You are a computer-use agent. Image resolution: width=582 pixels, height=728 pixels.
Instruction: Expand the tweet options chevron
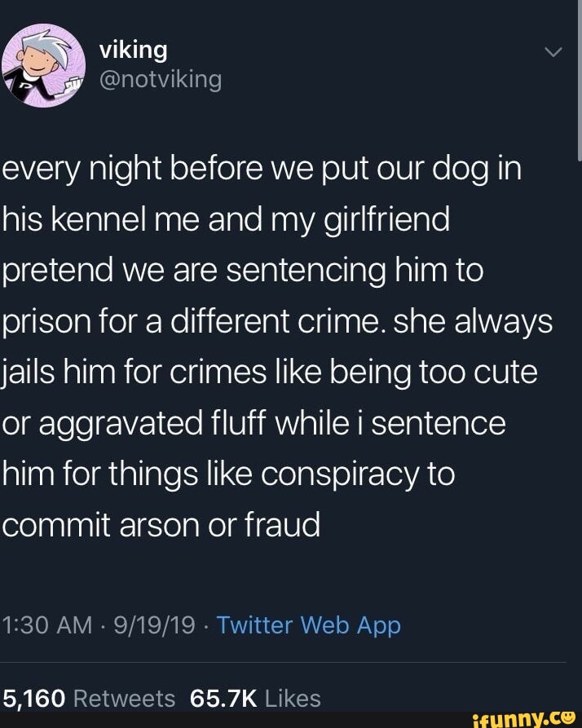(x=553, y=53)
